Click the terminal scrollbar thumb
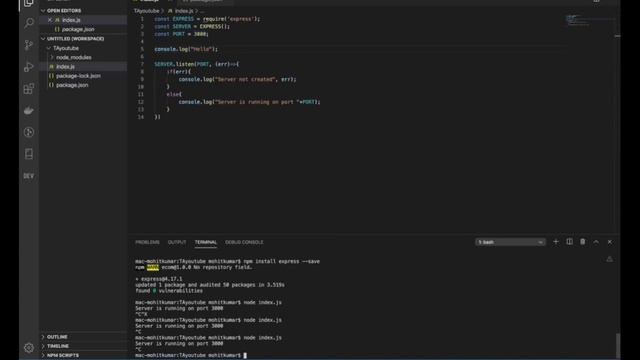Screen dimensions: 640x360 coord(618,346)
